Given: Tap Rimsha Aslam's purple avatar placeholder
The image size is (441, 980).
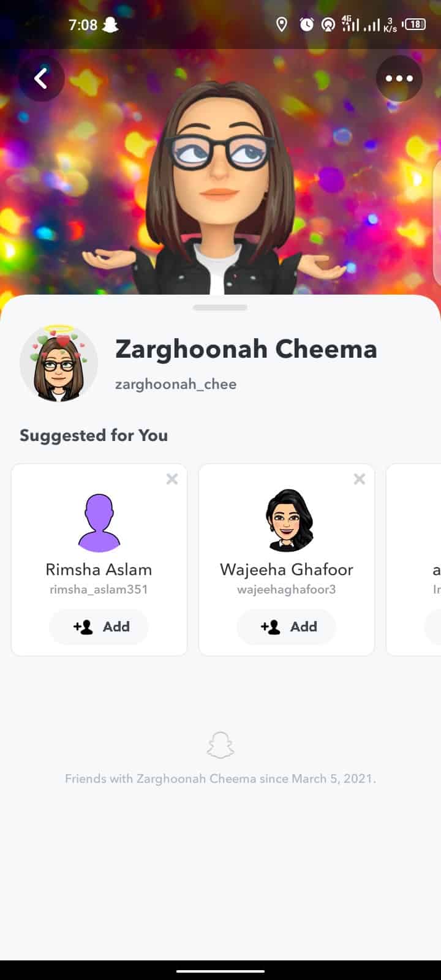Looking at the screenshot, I should pyautogui.click(x=99, y=521).
